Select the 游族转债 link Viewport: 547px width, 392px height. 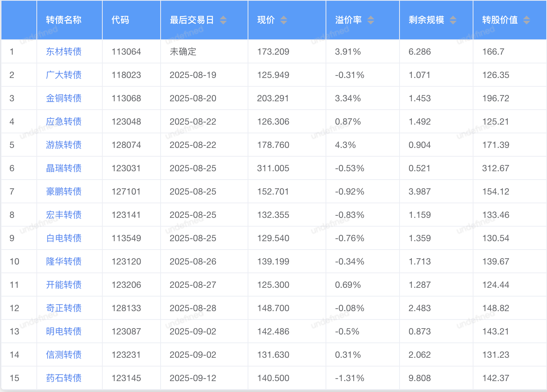(64, 145)
